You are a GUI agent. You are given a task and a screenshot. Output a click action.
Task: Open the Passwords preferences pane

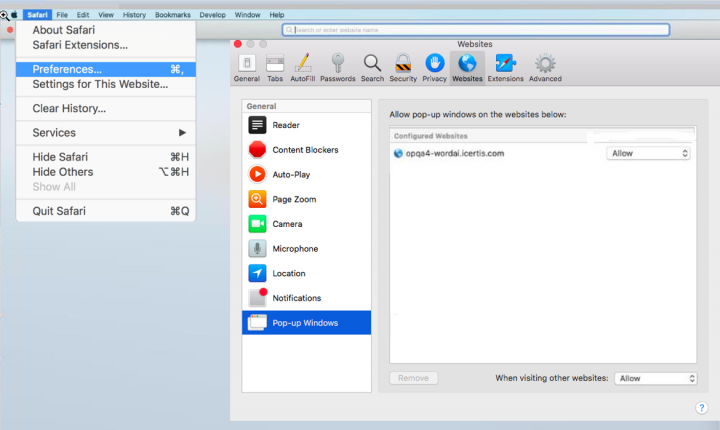338,68
